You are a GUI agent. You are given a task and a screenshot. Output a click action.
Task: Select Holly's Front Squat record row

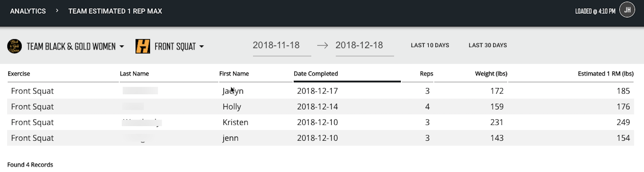point(321,107)
